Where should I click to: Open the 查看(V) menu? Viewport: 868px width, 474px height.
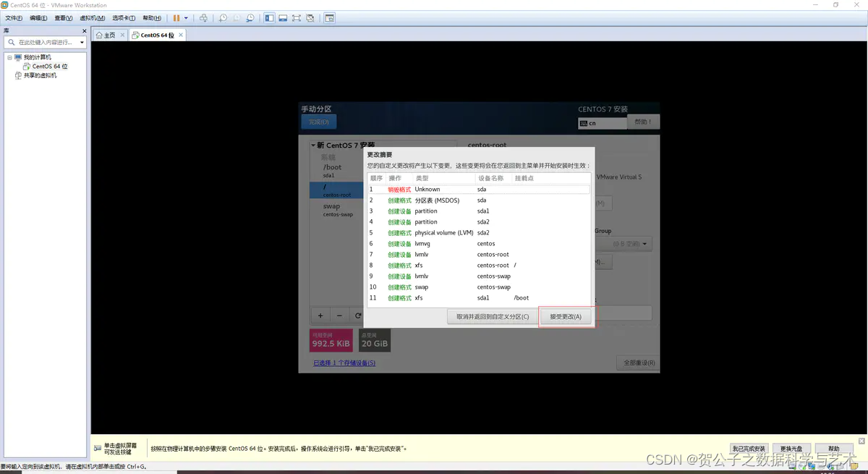[64, 18]
